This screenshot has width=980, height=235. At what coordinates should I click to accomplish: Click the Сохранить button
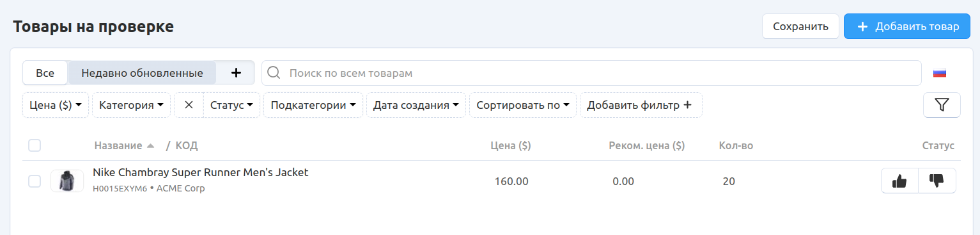point(800,26)
